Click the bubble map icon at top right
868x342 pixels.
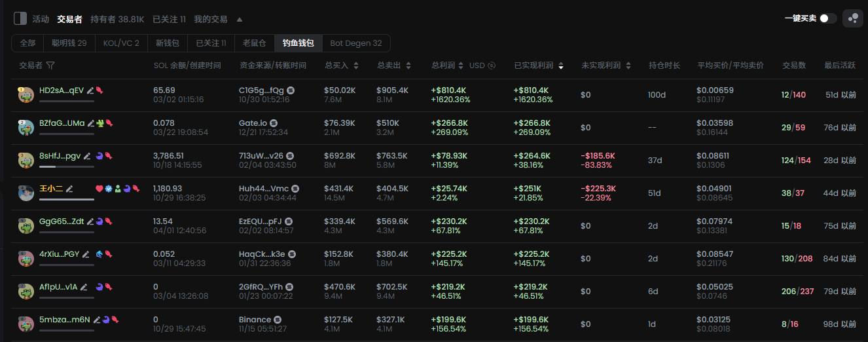click(x=852, y=19)
